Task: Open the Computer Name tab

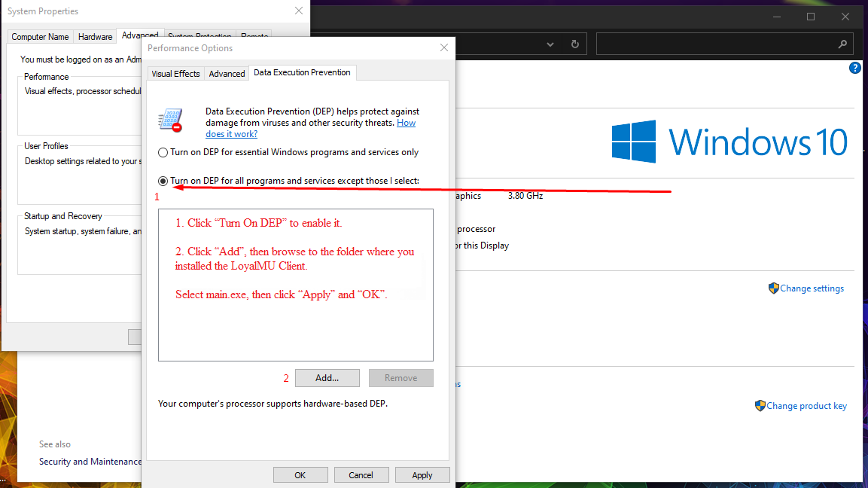Action: click(39, 36)
